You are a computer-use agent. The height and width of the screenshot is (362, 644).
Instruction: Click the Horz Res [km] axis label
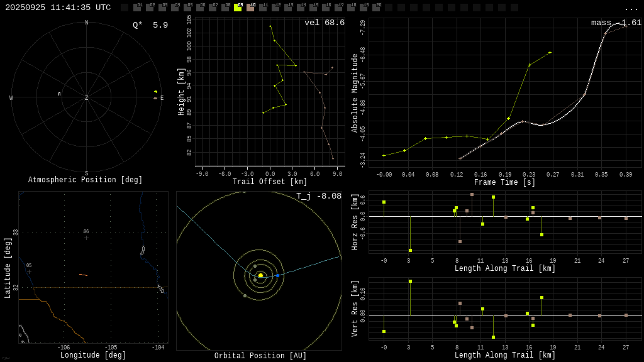[x=355, y=222]
